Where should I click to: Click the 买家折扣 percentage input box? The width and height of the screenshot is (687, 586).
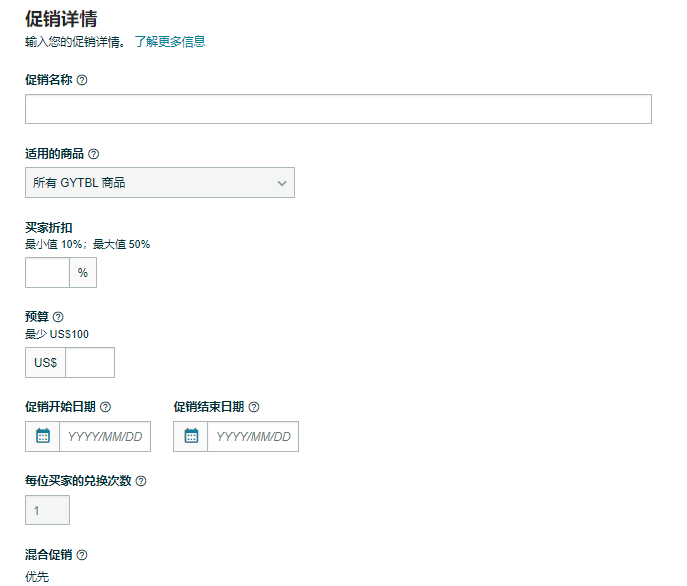(47, 273)
